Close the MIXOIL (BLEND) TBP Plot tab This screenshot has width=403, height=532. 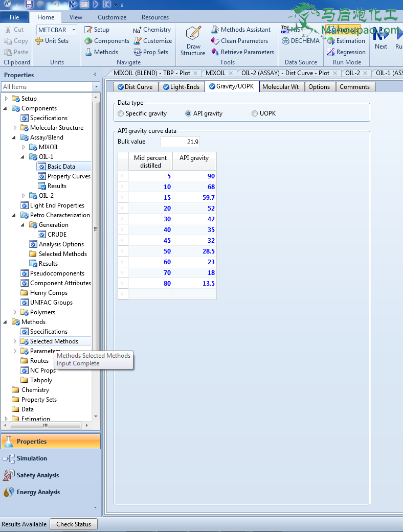(x=195, y=73)
